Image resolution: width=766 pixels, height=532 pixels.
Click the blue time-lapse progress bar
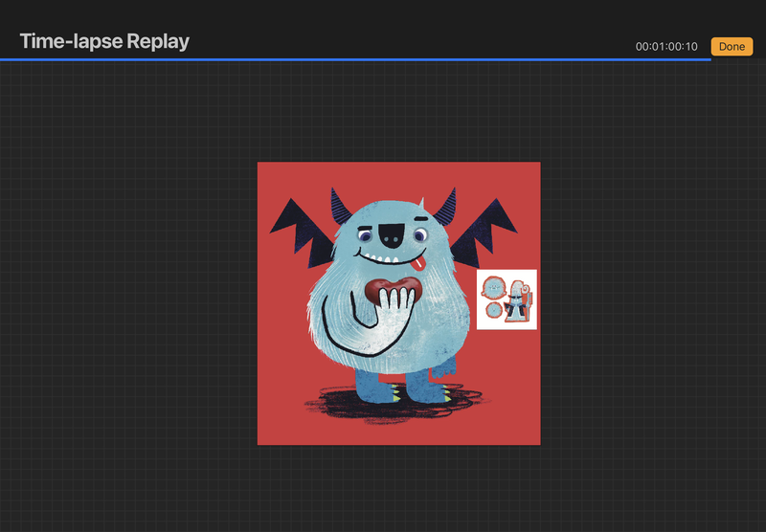pyautogui.click(x=354, y=59)
